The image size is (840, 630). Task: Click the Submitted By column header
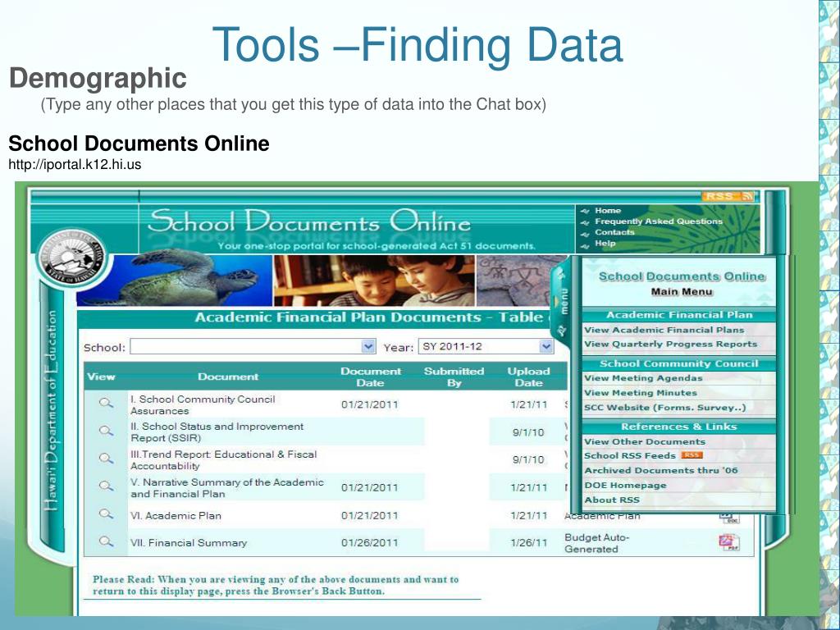(454, 377)
